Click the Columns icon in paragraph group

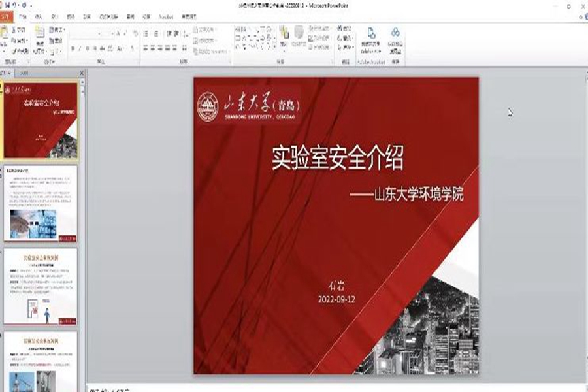184,48
